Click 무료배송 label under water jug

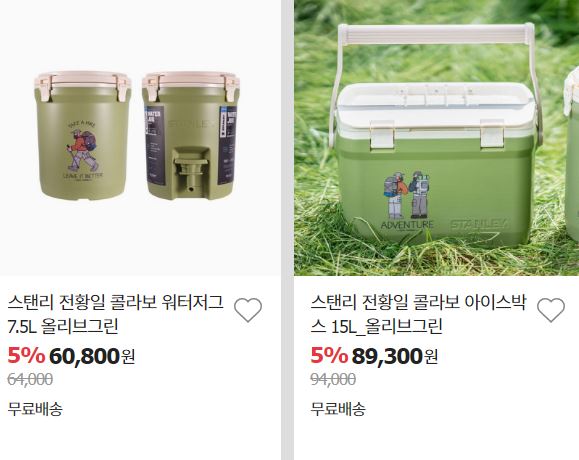[x=35, y=409]
